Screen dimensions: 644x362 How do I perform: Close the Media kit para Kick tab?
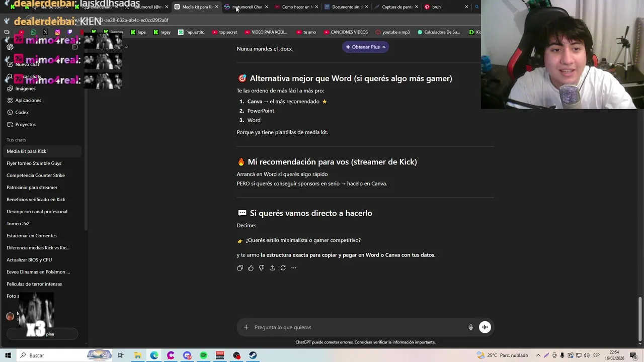(217, 7)
